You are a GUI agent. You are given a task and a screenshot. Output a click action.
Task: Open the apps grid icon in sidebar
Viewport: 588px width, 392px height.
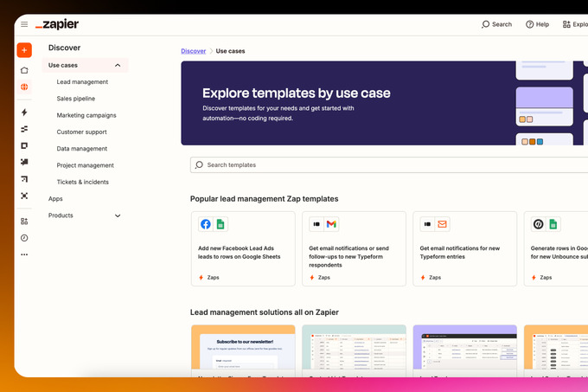coord(24,222)
